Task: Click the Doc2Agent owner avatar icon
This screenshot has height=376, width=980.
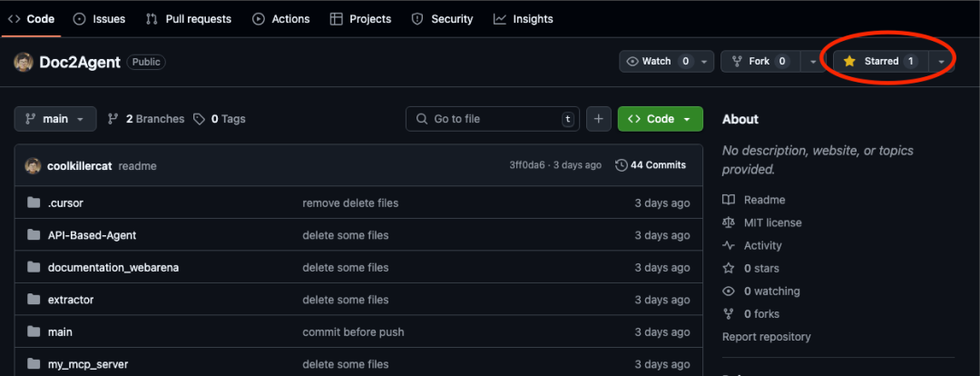Action: [x=23, y=62]
